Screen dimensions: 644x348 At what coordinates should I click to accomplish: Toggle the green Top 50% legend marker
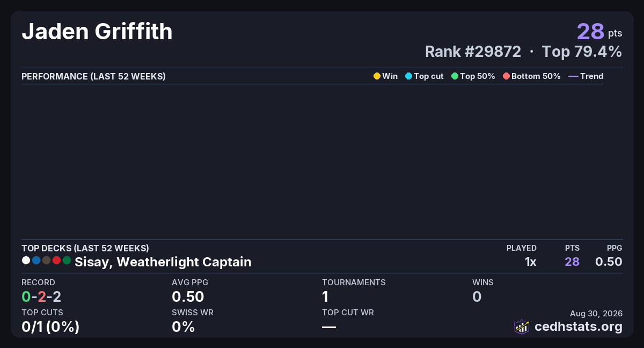(455, 76)
